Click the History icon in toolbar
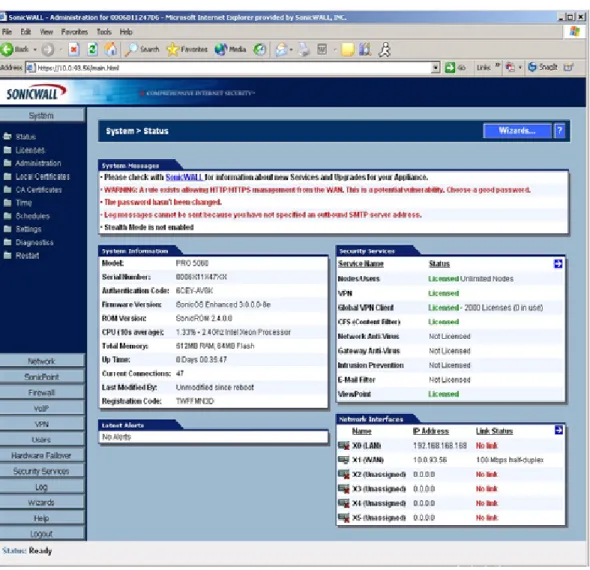Screen dimensions: 590x570 [x=260, y=49]
